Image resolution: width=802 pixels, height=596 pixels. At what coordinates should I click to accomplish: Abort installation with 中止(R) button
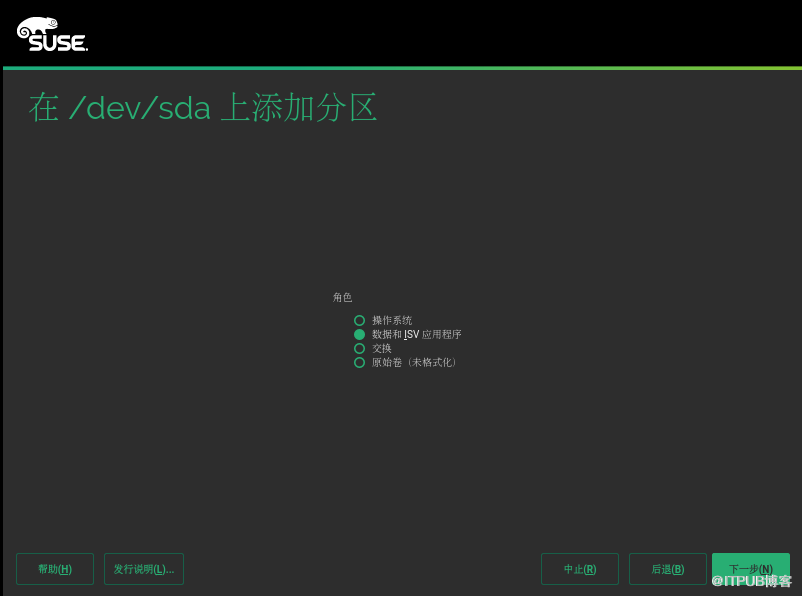580,569
